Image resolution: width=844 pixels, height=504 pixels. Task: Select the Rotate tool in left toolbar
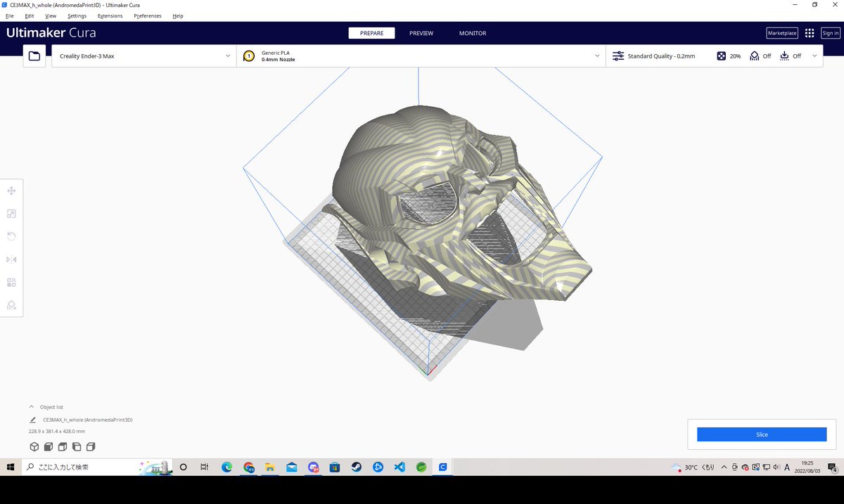(x=11, y=236)
